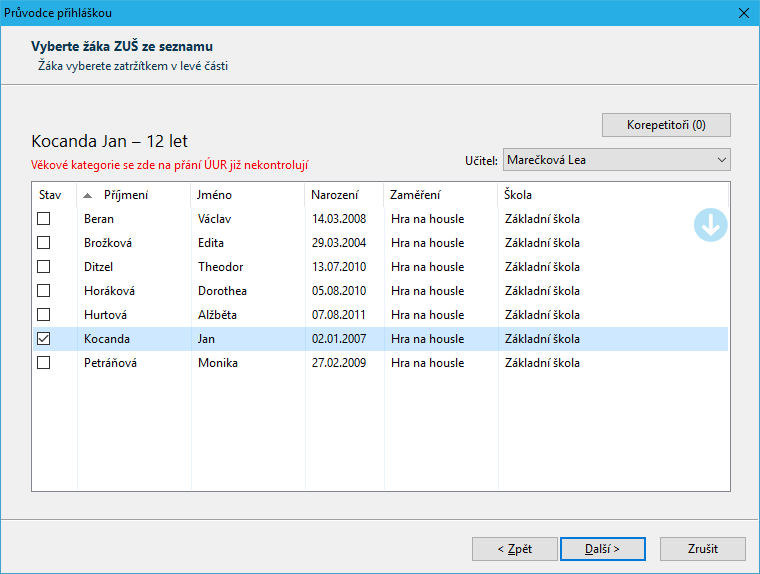Image resolution: width=760 pixels, height=574 pixels.
Task: Click the blue down-arrow circle icon
Action: (711, 226)
